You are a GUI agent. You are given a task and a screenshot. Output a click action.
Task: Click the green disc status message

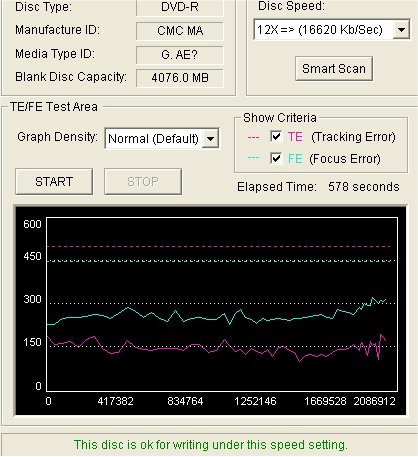pos(211,445)
